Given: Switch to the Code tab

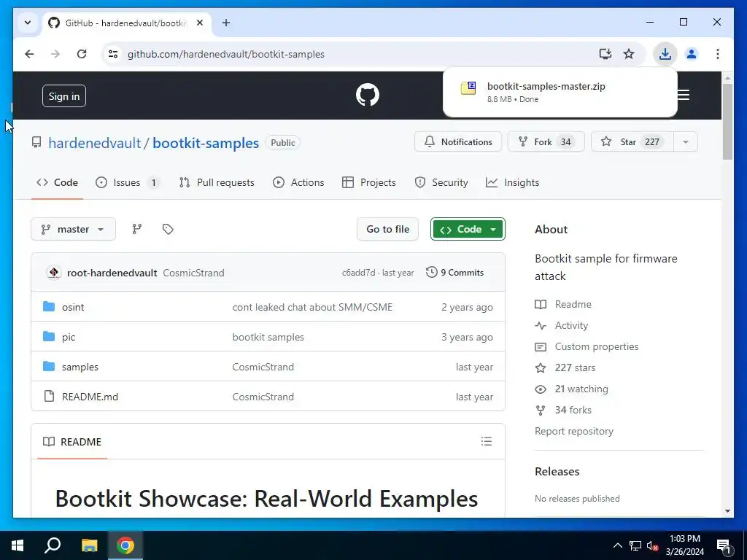Looking at the screenshot, I should pos(57,182).
